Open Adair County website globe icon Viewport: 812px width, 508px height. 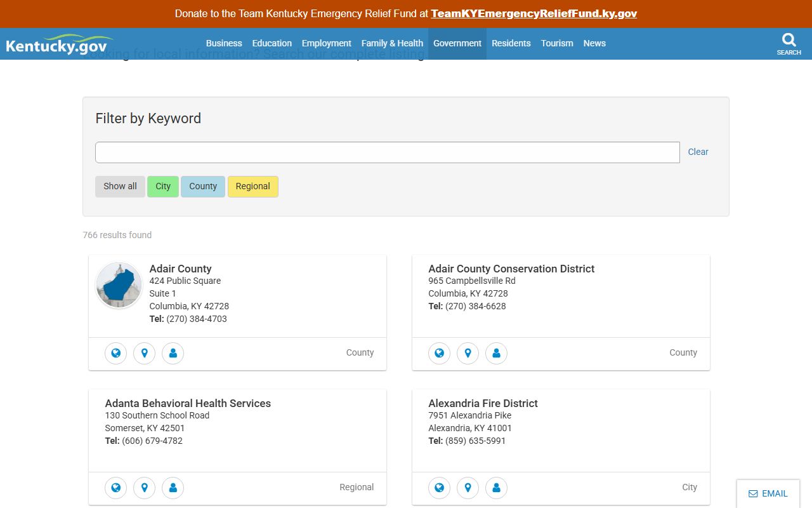pyautogui.click(x=115, y=353)
